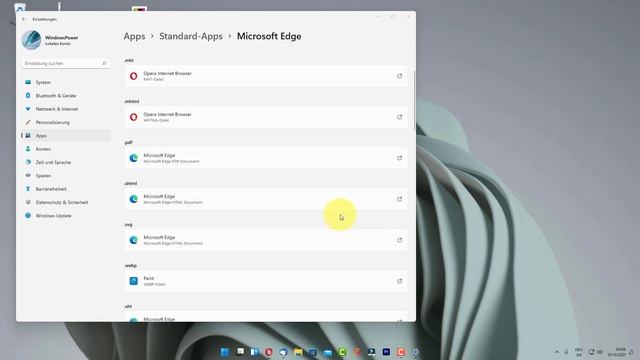Open Datenschutz & Sicherheit settings
This screenshot has width=640, height=360.
66,202
